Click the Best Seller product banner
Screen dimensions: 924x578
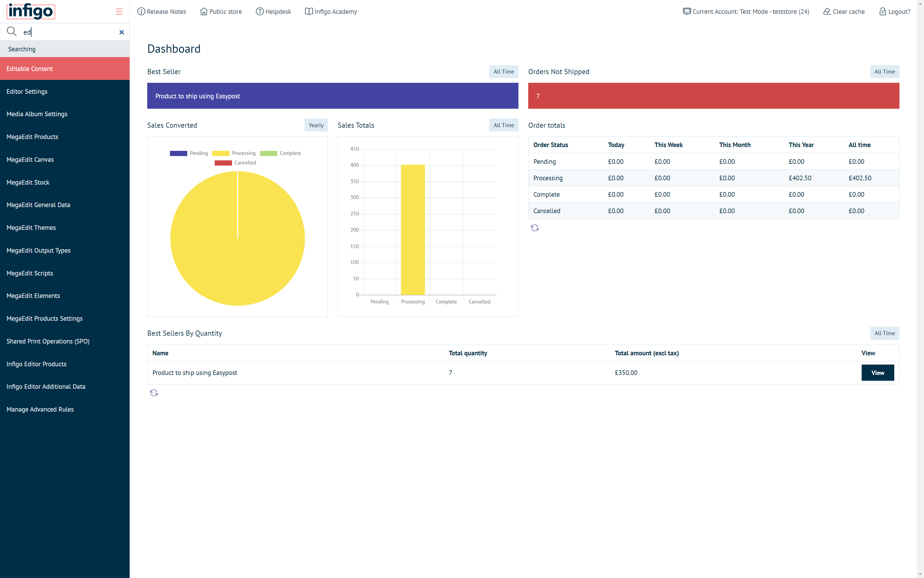(333, 96)
